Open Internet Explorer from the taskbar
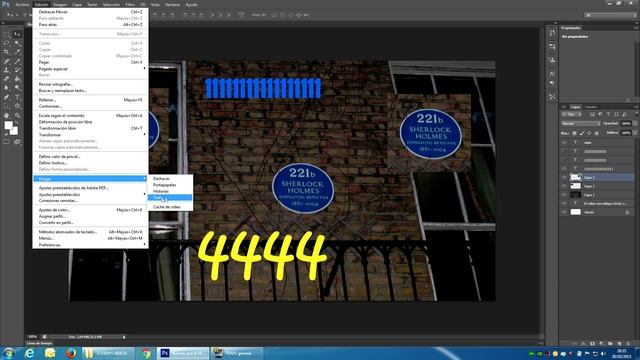The image size is (640, 360). coord(29,353)
